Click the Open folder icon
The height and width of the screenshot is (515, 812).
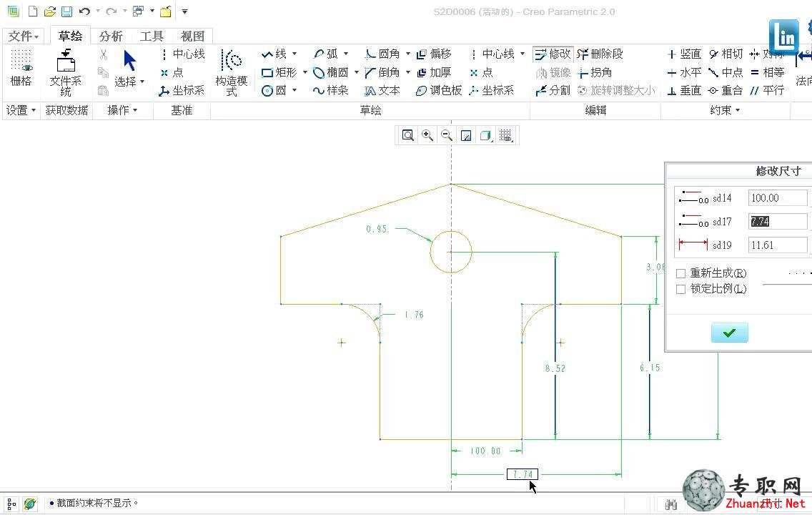pos(50,11)
